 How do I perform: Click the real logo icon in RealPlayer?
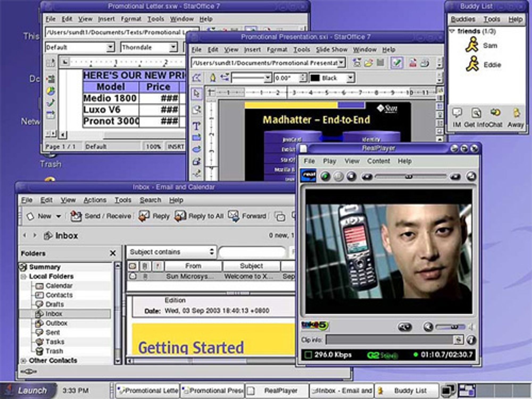(x=308, y=175)
